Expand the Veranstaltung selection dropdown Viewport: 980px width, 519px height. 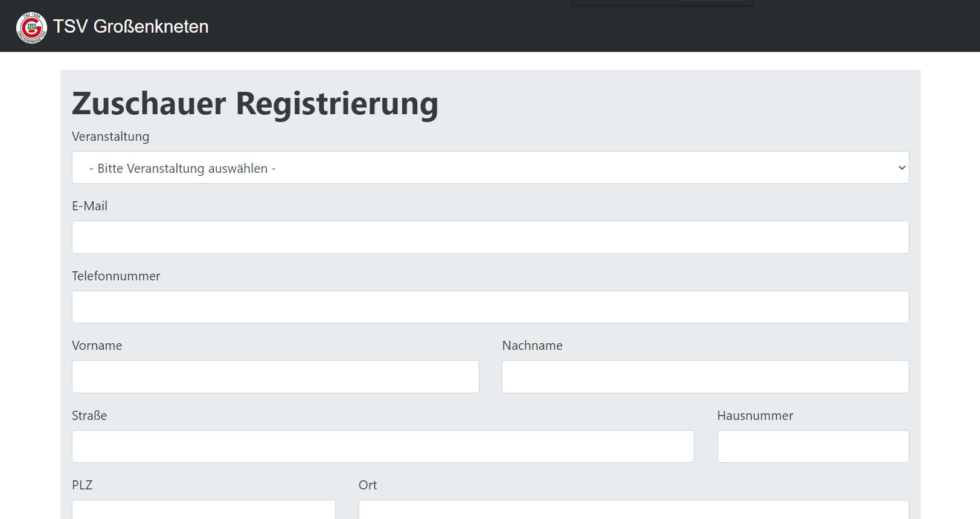pyautogui.click(x=490, y=168)
